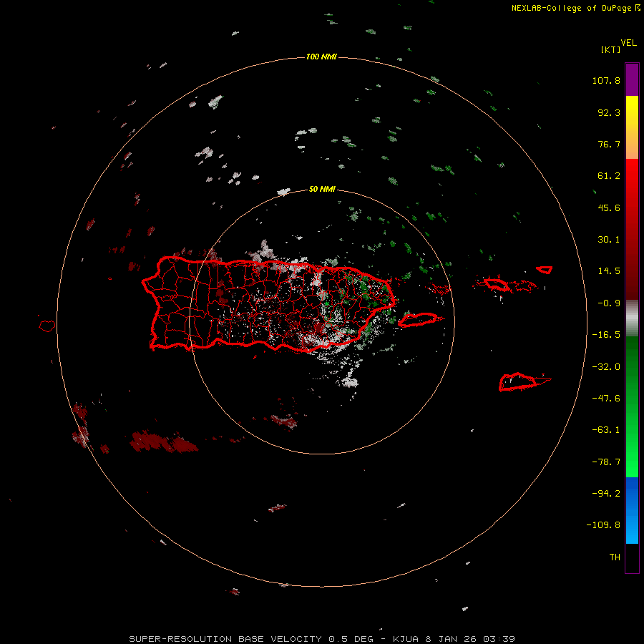Viewport: 644px width, 644px height.
Task: Click the 107.8 velocity scale value
Action: (x=606, y=80)
